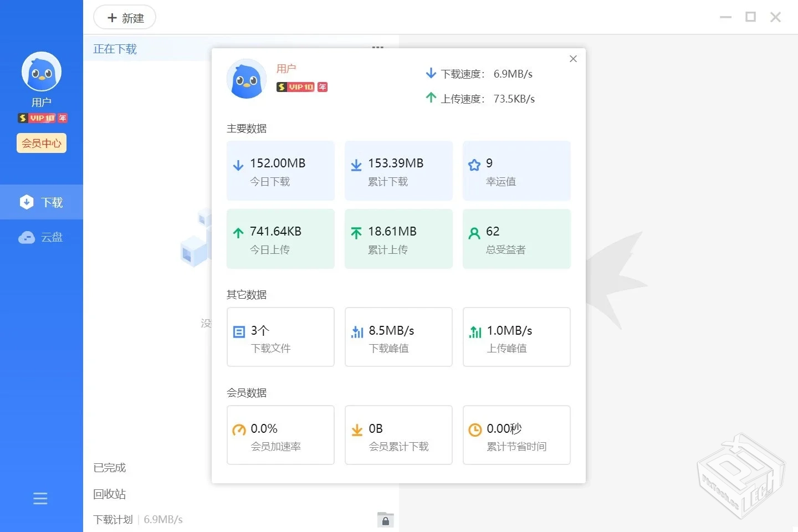Select the 下载 download icon in sidebar
798x532 pixels.
point(26,202)
